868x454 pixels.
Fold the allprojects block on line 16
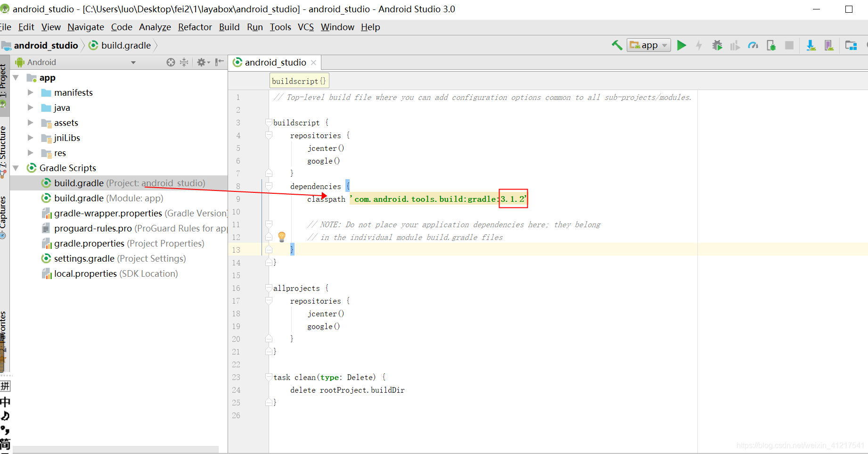coord(269,288)
